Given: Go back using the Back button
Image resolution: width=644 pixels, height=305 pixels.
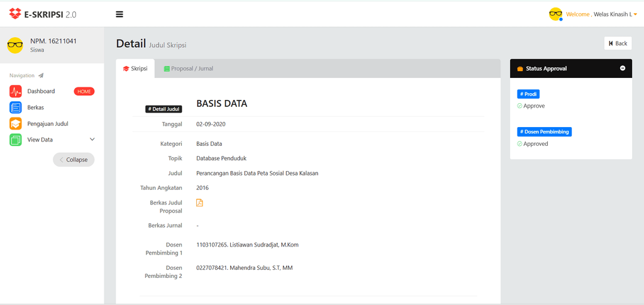Looking at the screenshot, I should coord(618,43).
